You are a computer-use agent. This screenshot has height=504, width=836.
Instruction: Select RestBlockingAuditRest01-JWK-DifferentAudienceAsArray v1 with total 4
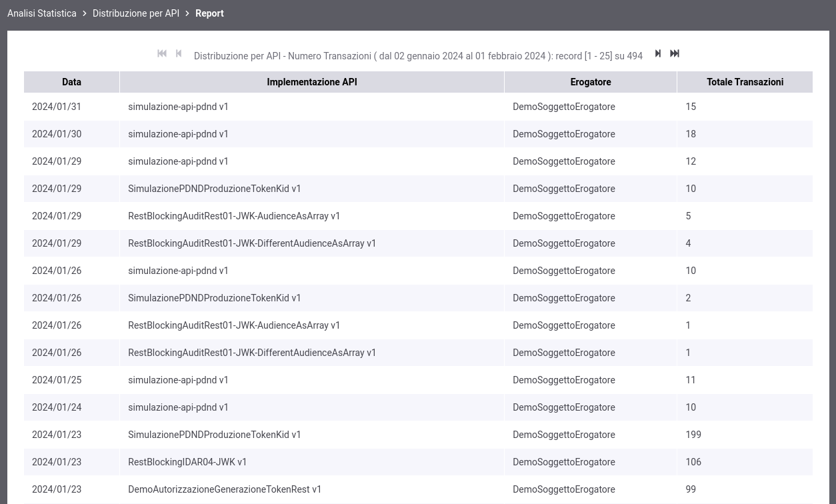tap(252, 243)
